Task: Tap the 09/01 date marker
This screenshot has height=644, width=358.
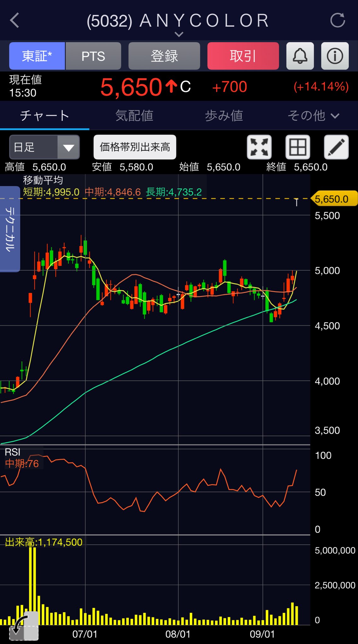Action: [262, 634]
